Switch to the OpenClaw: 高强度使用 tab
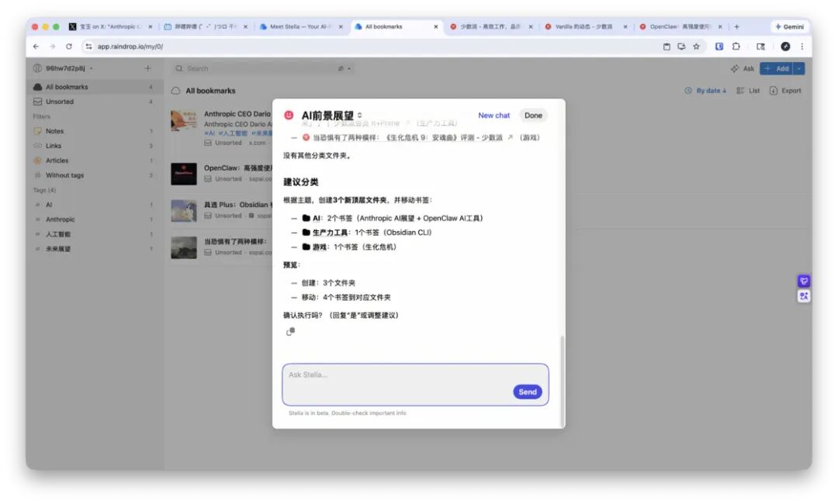 pos(680,26)
